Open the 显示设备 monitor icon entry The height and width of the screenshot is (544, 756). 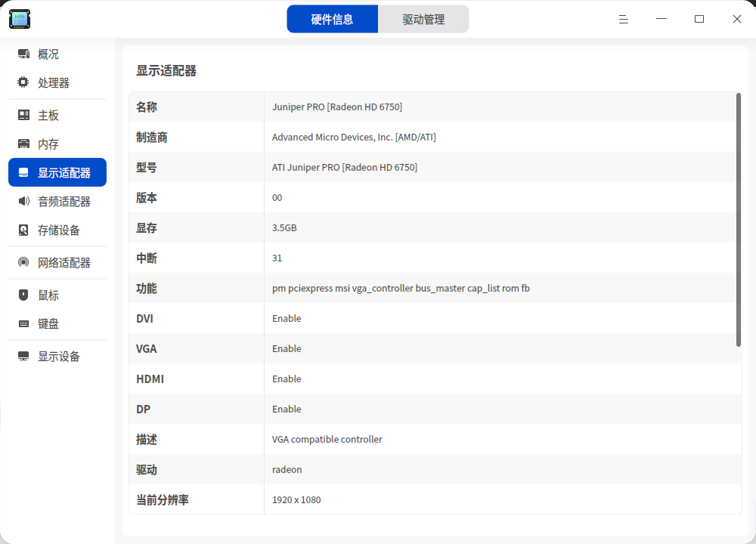23,356
